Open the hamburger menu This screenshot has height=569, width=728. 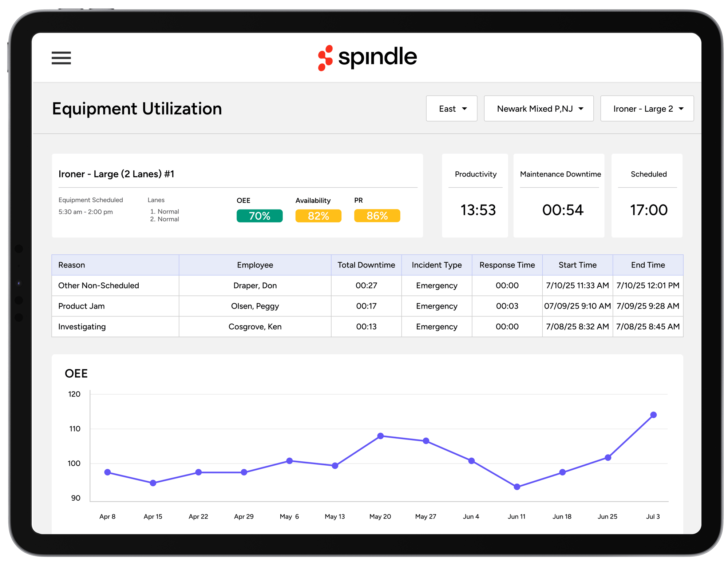coord(61,58)
